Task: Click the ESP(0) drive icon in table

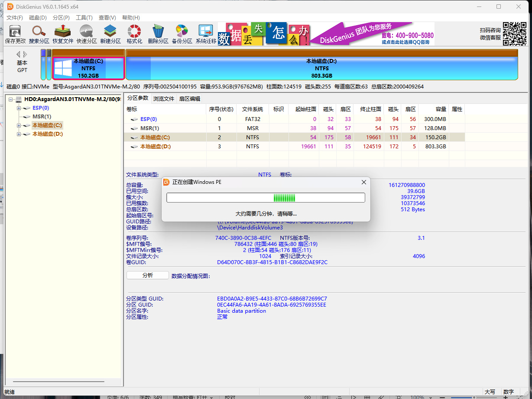Action: click(x=134, y=119)
